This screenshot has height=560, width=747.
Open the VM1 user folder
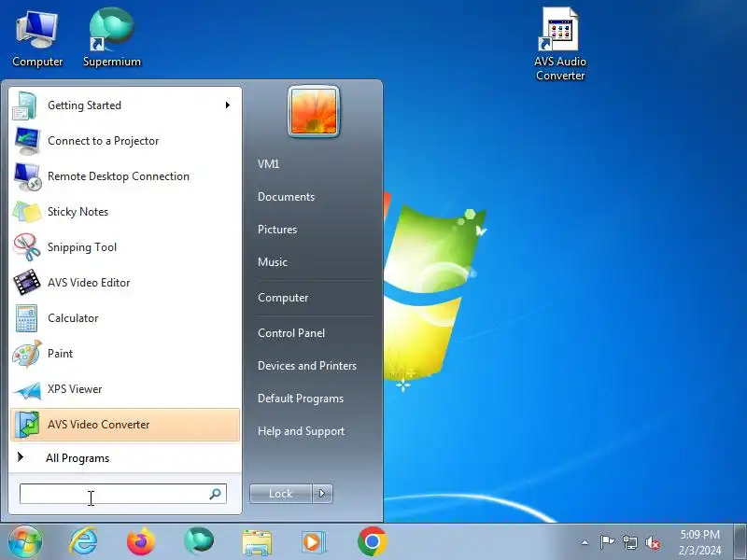[269, 164]
